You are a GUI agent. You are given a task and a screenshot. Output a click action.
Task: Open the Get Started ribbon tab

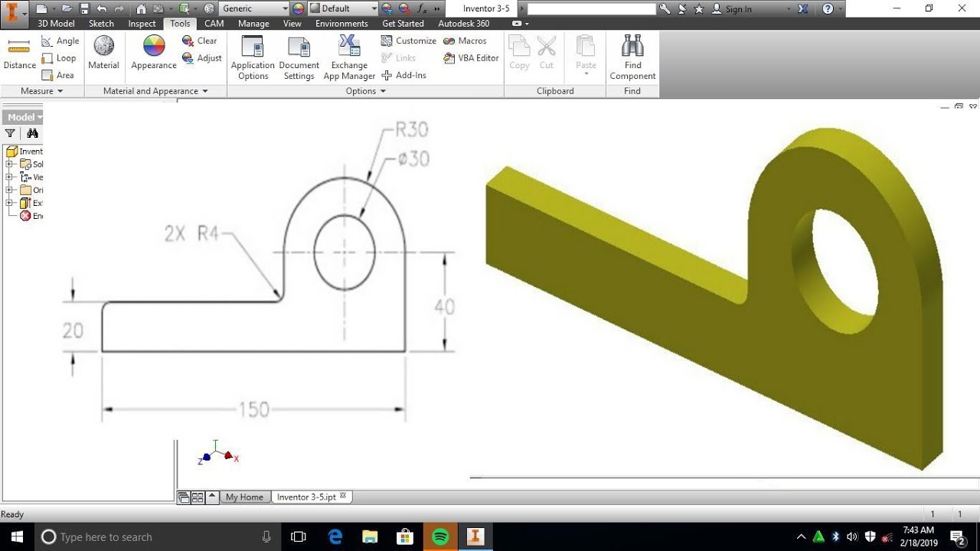tap(403, 24)
